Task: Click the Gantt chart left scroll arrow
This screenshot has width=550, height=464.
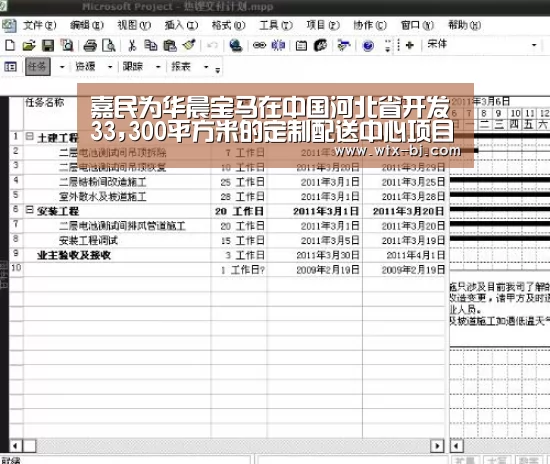Action: click(457, 446)
